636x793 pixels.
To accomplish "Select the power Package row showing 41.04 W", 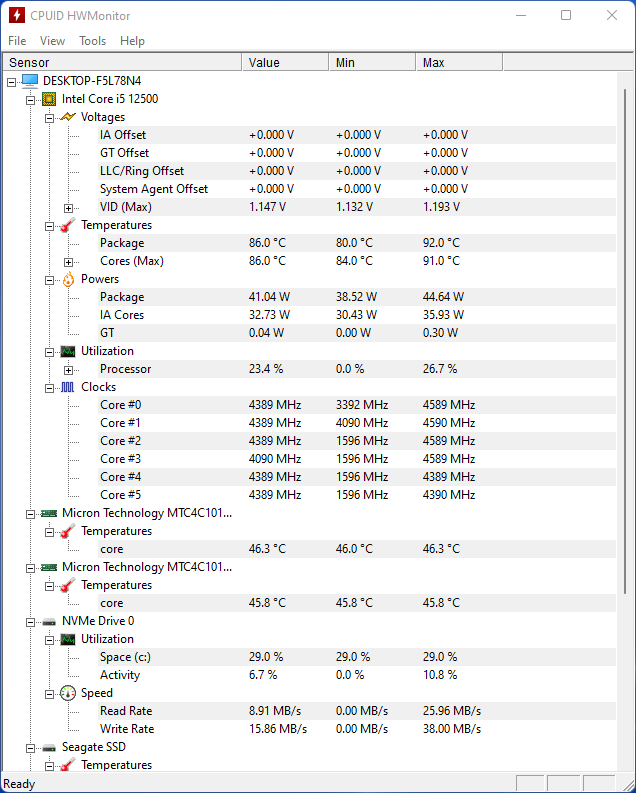I will tap(357, 297).
